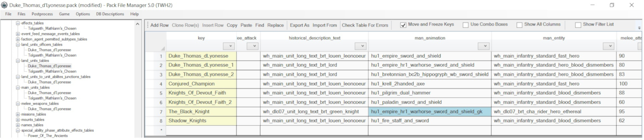Minimize the Pack File Manager window
This screenshot has width=644, height=140.
pyautogui.click(x=592, y=5)
